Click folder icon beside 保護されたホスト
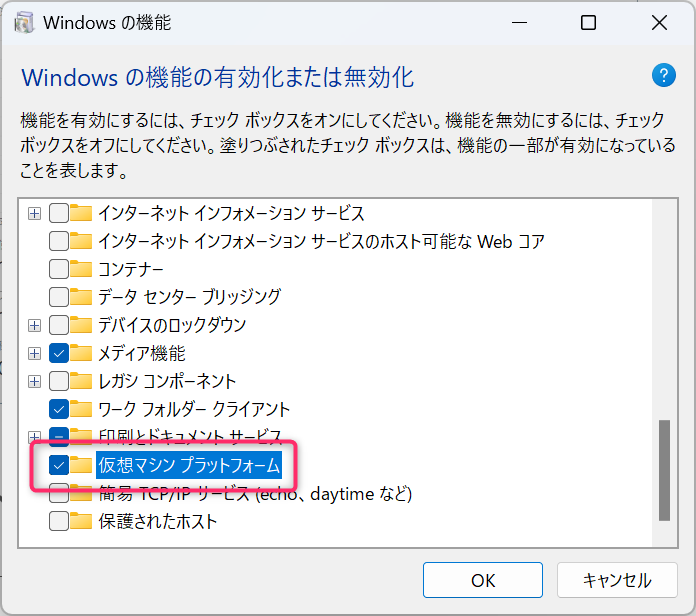The image size is (696, 616). pos(81,521)
